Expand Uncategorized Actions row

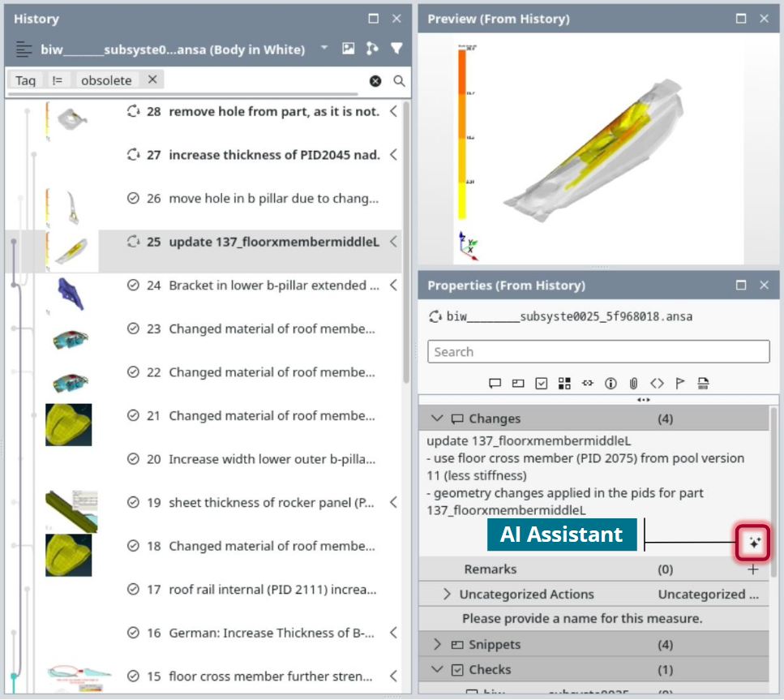[447, 595]
